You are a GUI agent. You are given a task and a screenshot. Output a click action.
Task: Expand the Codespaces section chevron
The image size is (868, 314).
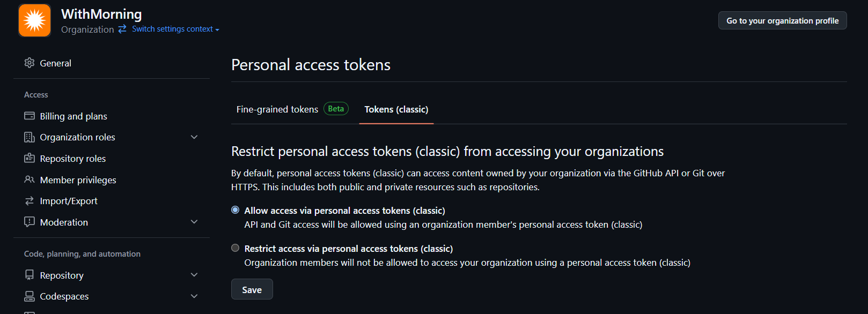(x=194, y=296)
